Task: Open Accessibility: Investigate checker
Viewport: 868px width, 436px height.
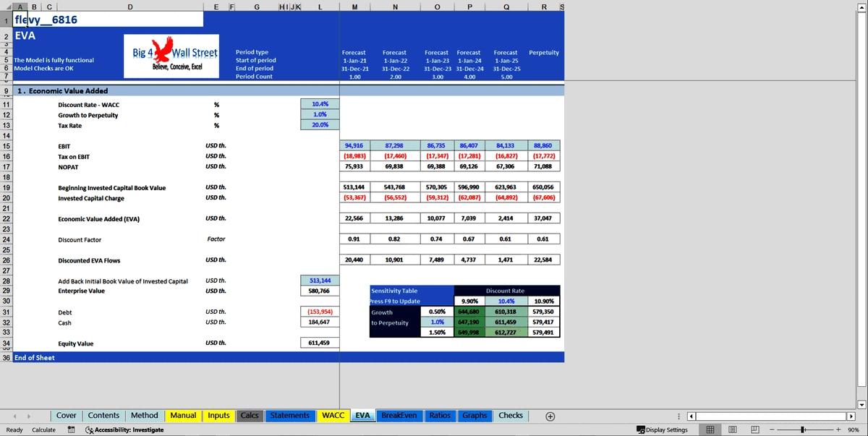Action: 127,429
